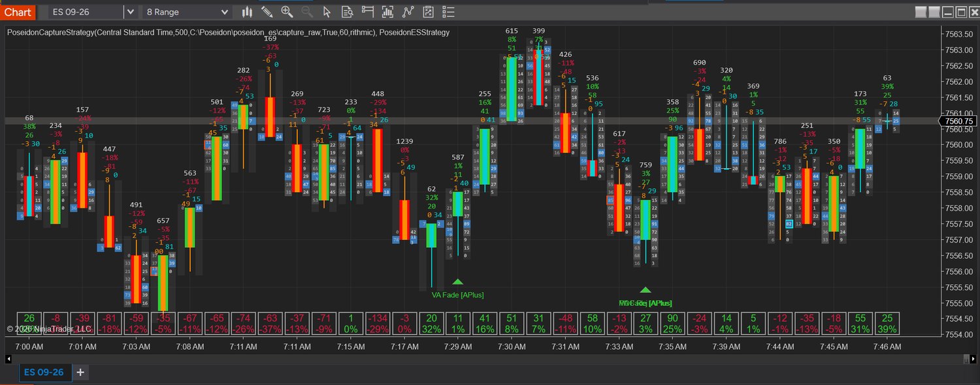The width and height of the screenshot is (980, 385).
Task: Click the 690 volume label above bar
Action: [x=700, y=63]
